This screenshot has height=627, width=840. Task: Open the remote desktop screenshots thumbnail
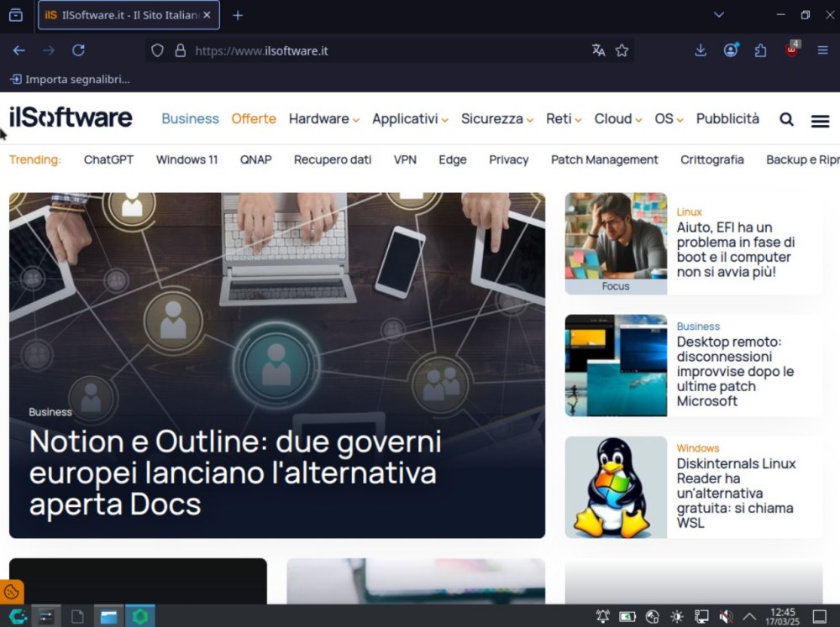point(616,365)
